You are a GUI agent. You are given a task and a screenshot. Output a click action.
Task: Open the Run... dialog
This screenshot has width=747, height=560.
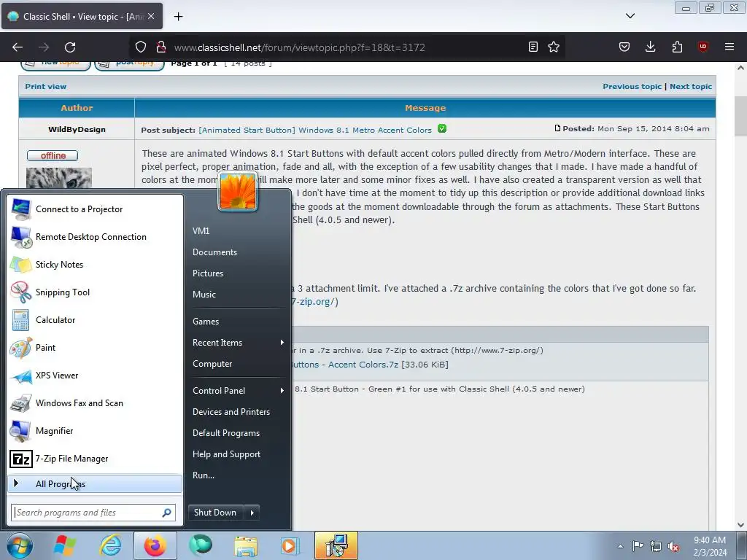click(238, 475)
